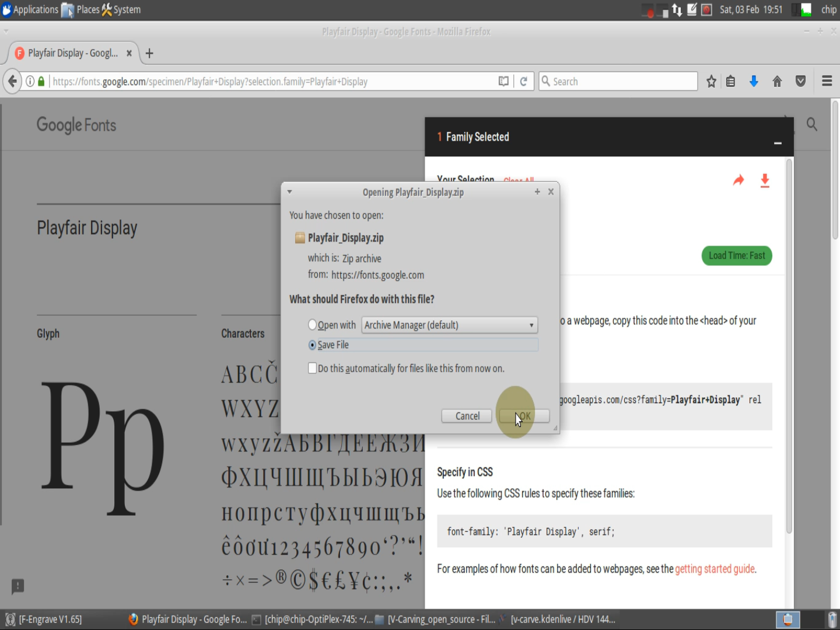Screen dimensions: 840x630
Task: Open the note editor tray icon
Action: click(692, 9)
